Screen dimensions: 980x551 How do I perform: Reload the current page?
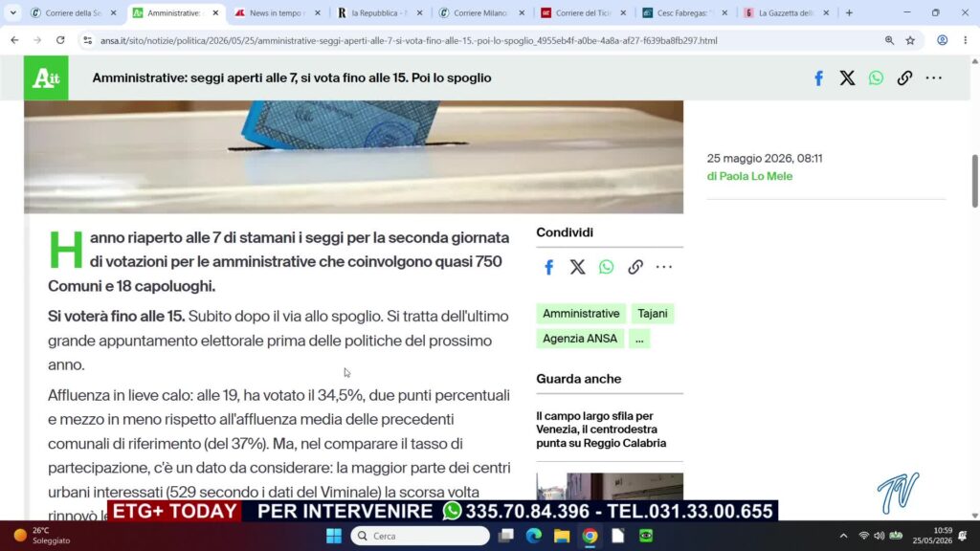coord(60,40)
